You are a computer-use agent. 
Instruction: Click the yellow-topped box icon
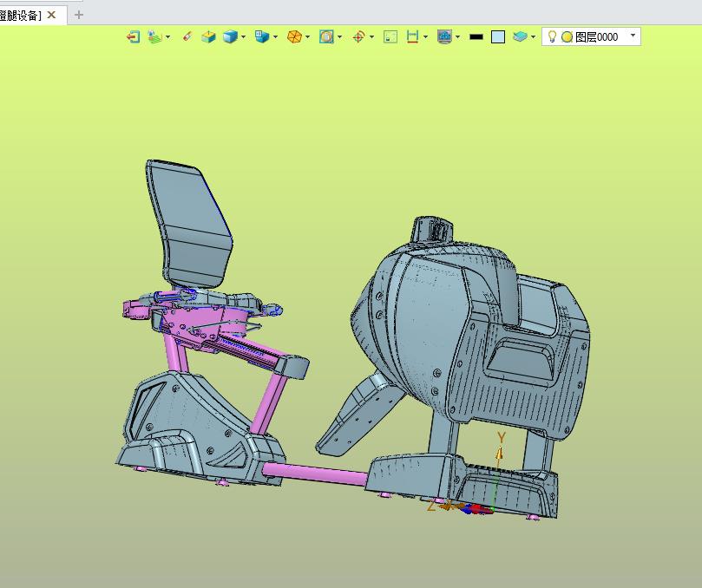click(208, 36)
